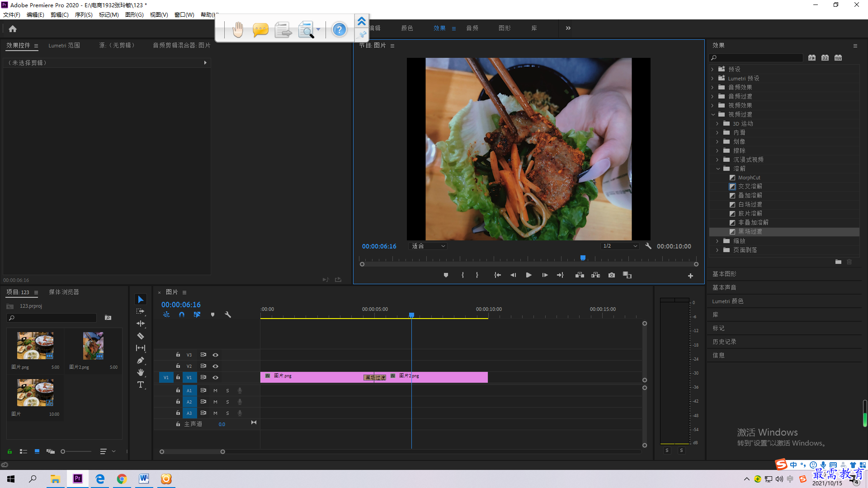
Task: Click the Lift button
Action: [x=580, y=275]
